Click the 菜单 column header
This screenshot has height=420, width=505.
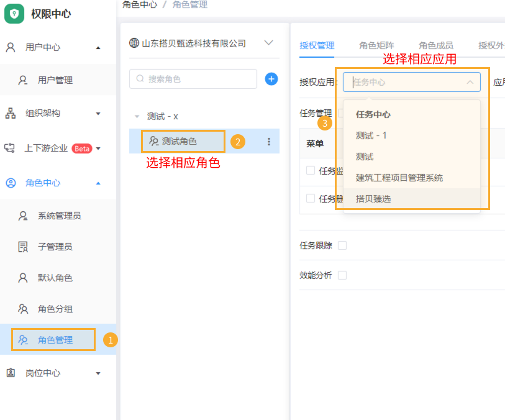point(315,144)
